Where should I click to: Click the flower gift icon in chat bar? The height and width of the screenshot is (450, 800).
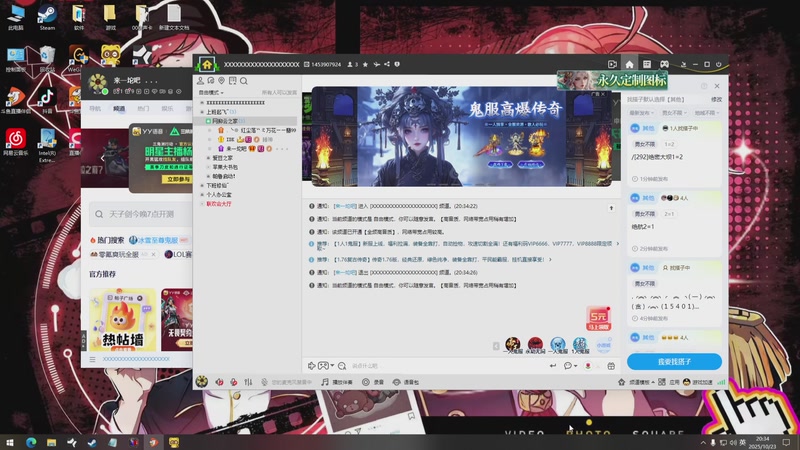click(x=588, y=366)
